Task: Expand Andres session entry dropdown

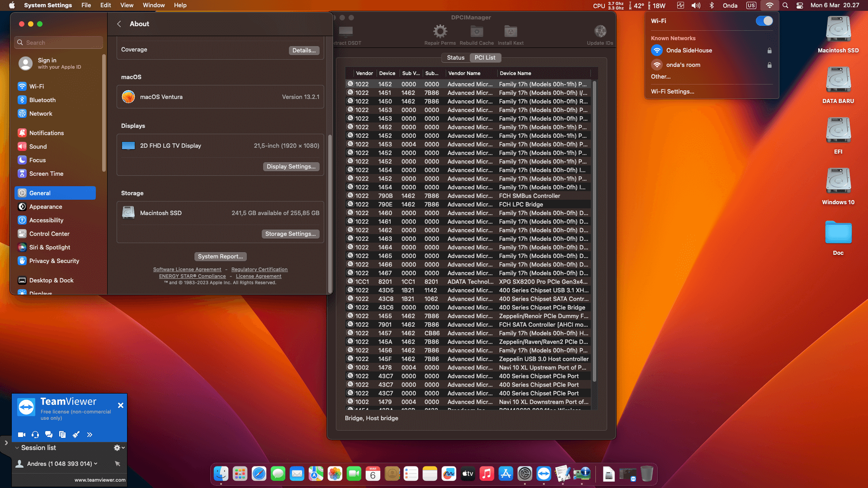Action: tap(95, 464)
